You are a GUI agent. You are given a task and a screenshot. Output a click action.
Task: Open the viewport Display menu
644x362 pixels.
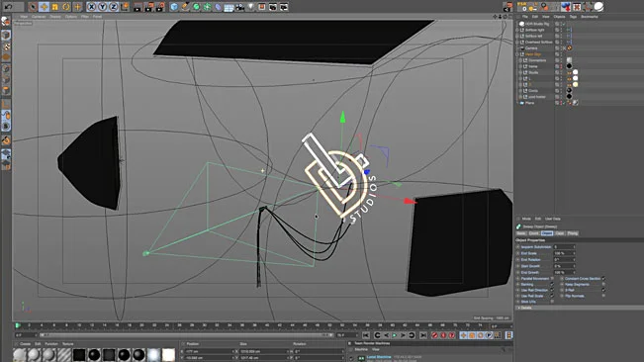(55, 17)
